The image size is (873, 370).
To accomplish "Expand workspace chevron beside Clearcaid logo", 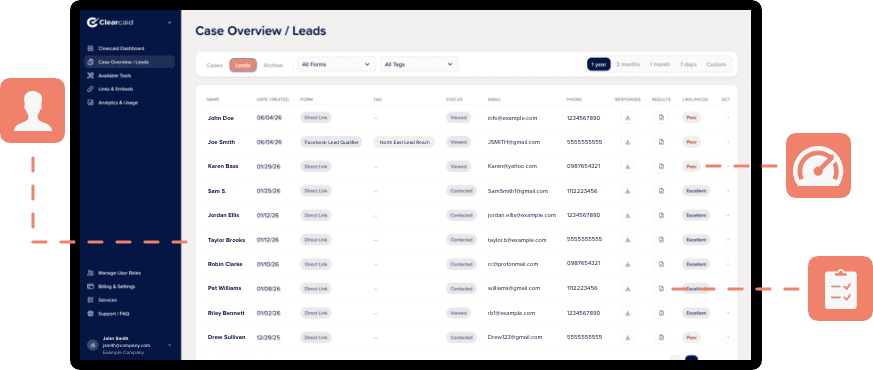I will pyautogui.click(x=169, y=23).
